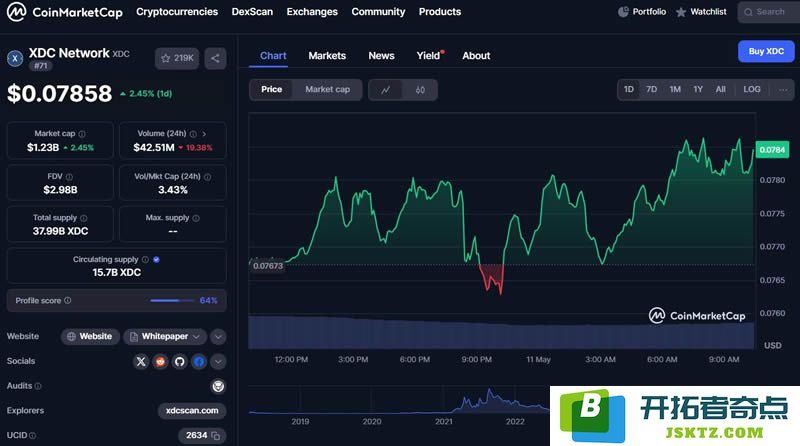
Task: Set chart range to All
Action: click(x=720, y=89)
